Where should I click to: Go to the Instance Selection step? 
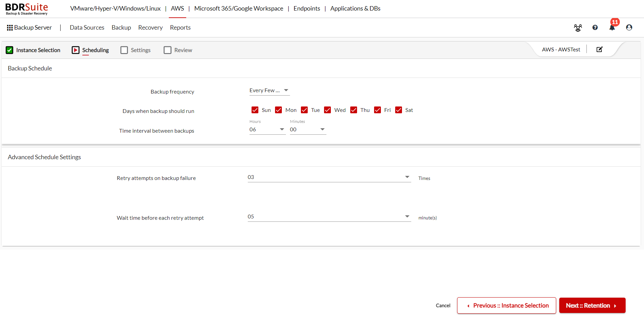[x=38, y=50]
